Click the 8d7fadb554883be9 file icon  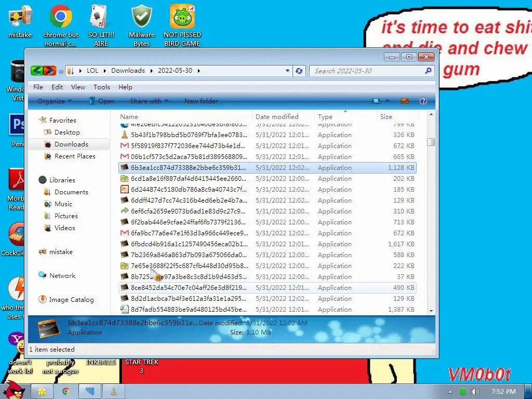point(125,310)
